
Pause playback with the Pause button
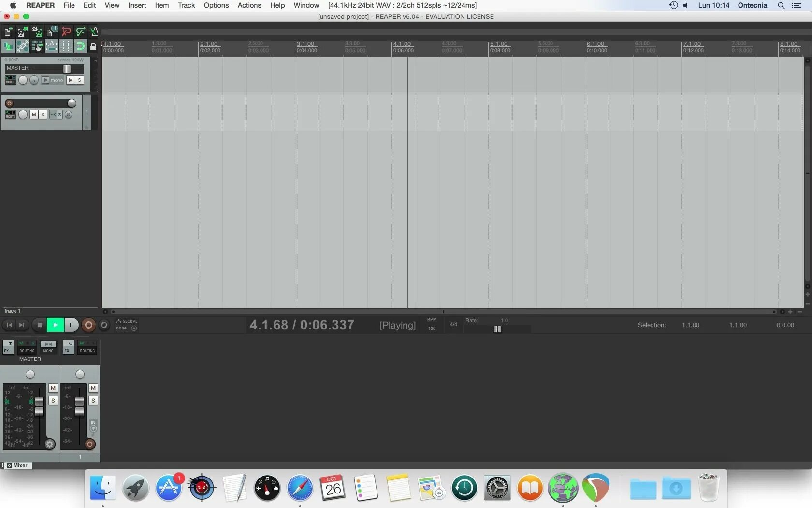(71, 325)
